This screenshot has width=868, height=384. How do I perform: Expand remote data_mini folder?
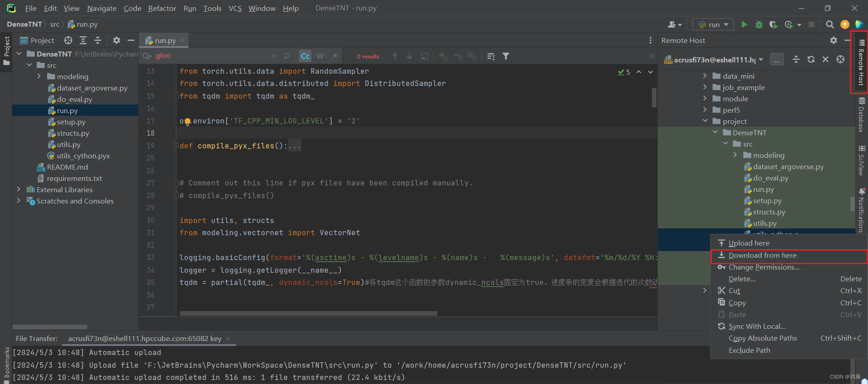pyautogui.click(x=705, y=76)
